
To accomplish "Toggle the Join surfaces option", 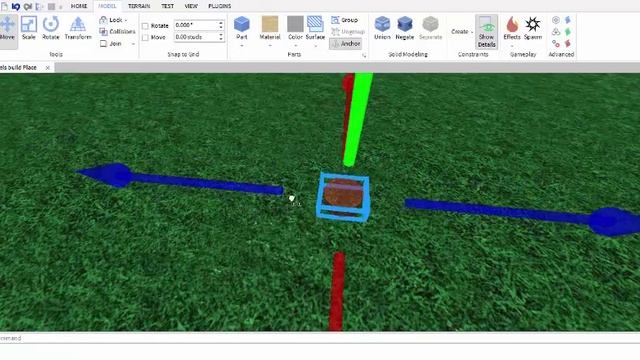I will (x=111, y=43).
